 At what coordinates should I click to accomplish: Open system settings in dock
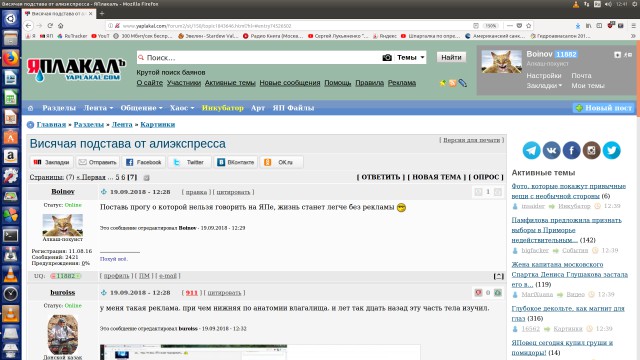click(10, 176)
